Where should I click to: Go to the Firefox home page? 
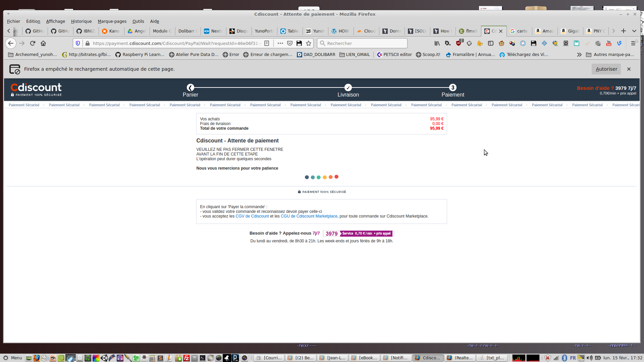click(x=43, y=43)
